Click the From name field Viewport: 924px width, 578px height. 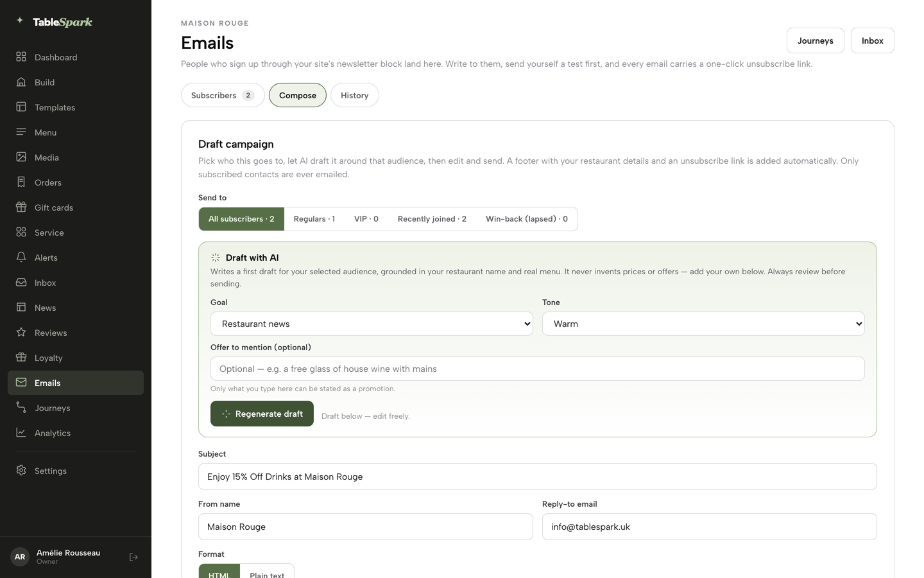366,527
